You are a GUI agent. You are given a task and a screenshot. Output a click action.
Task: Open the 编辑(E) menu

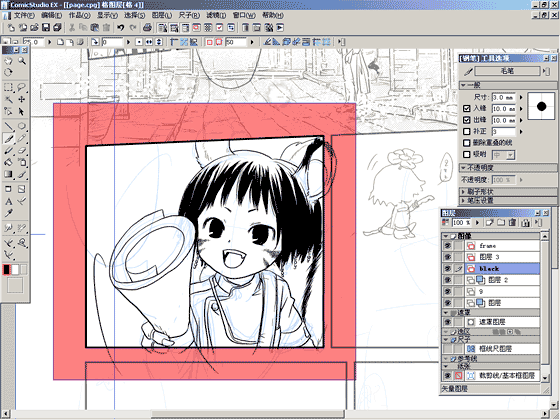click(x=51, y=15)
